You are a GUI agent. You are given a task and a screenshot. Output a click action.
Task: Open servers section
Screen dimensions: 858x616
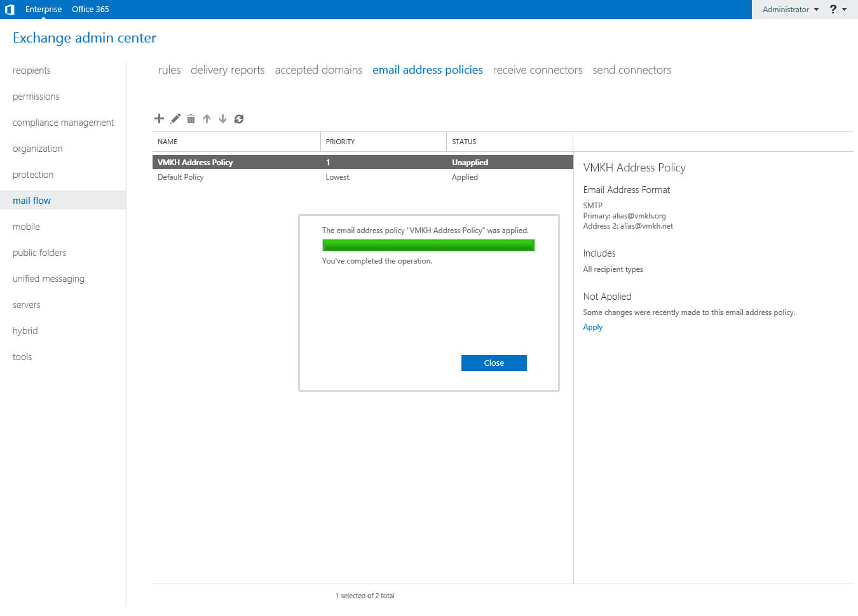click(26, 305)
